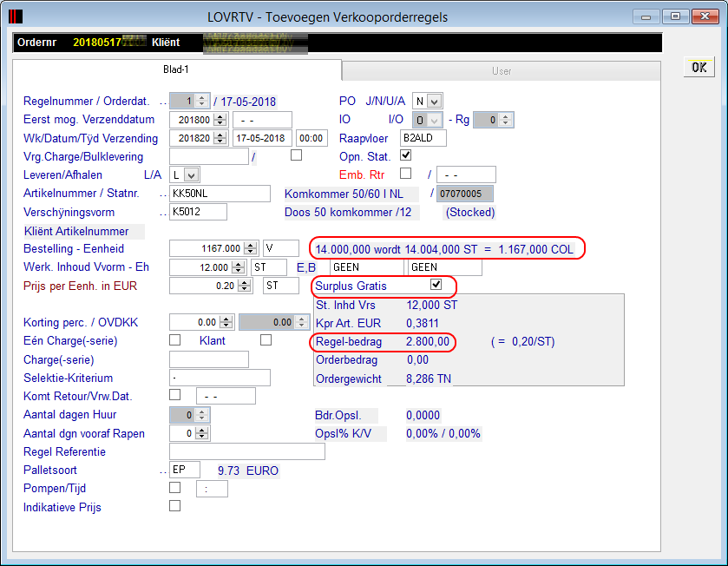728x566 pixels.
Task: Close the LOVRTV window
Action: [x=705, y=16]
